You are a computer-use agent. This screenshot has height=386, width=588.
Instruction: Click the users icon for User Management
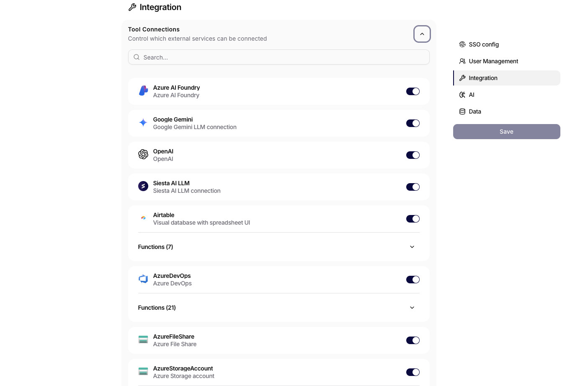pos(462,61)
